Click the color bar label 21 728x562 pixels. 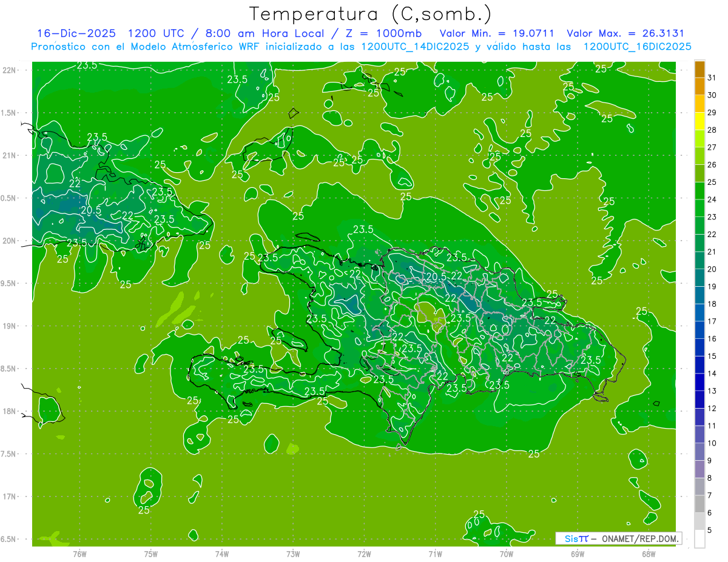pyautogui.click(x=712, y=252)
